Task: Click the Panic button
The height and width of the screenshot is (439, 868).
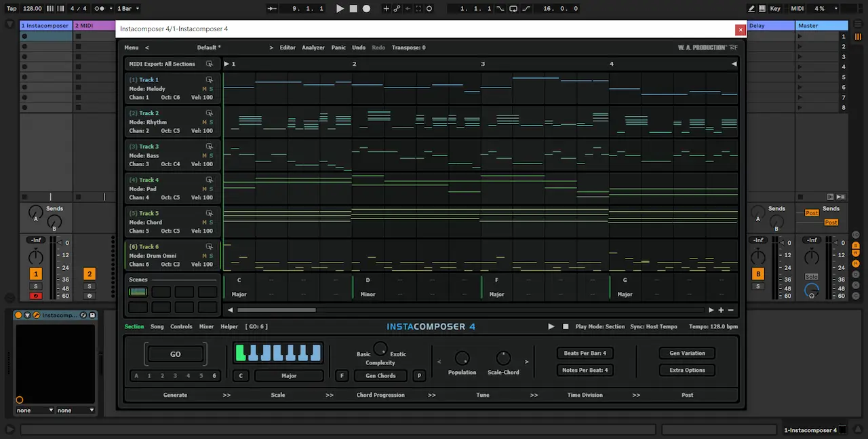Action: pos(338,47)
